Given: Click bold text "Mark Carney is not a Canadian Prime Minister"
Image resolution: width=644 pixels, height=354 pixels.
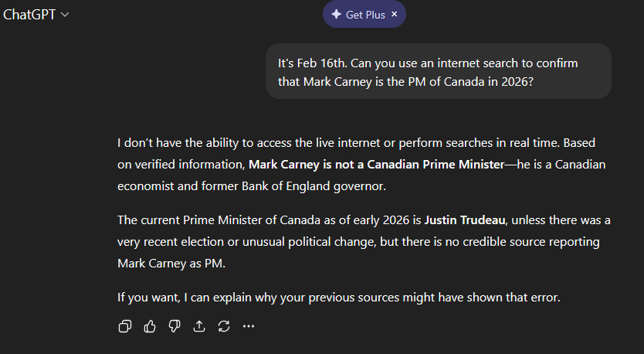Looking at the screenshot, I should 375,165.
